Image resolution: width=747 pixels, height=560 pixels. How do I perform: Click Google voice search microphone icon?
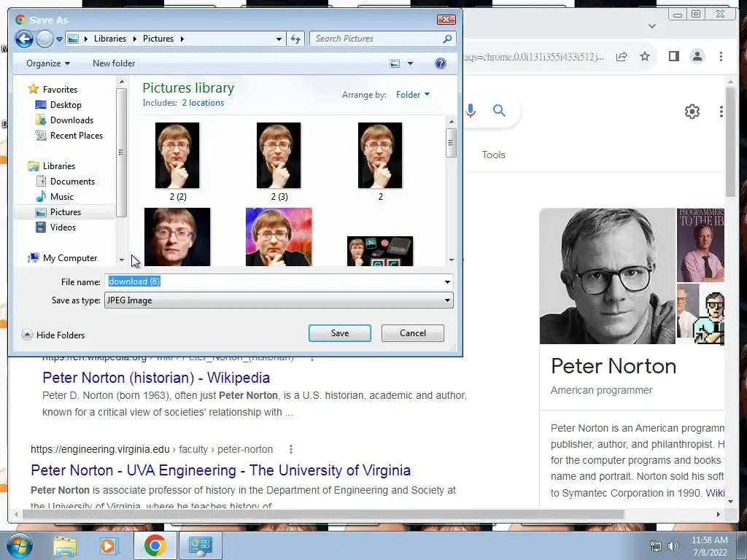[471, 111]
